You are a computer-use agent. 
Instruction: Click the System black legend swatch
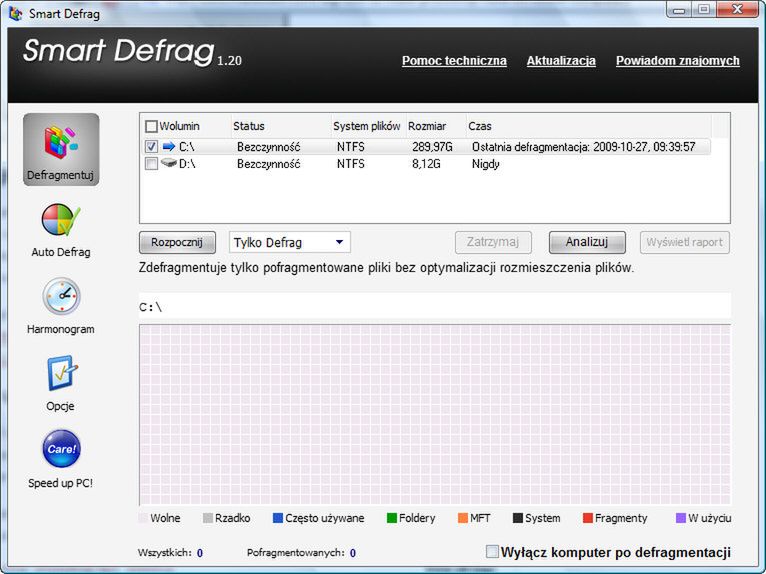pos(518,518)
